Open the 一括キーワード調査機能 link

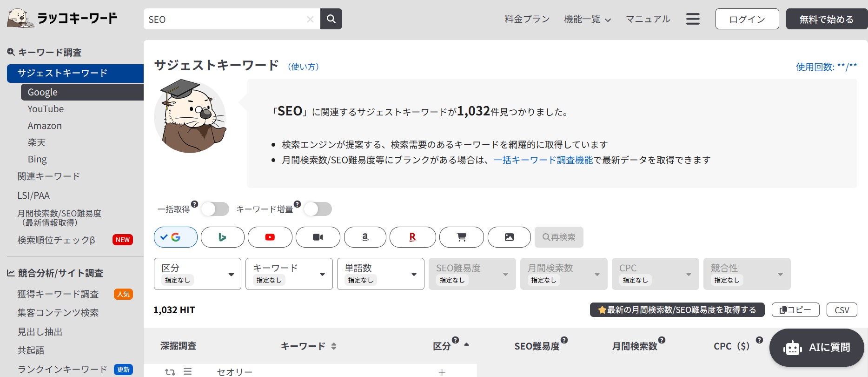pyautogui.click(x=543, y=160)
